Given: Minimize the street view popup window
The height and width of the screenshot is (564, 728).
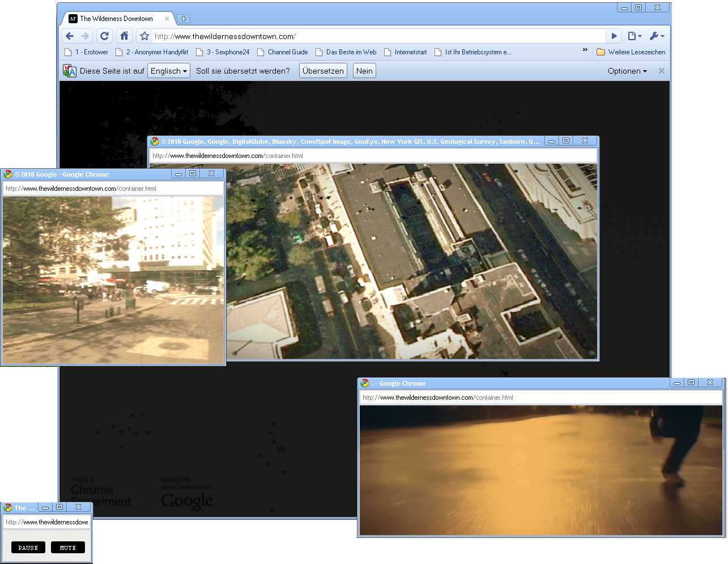Looking at the screenshot, I should [178, 174].
